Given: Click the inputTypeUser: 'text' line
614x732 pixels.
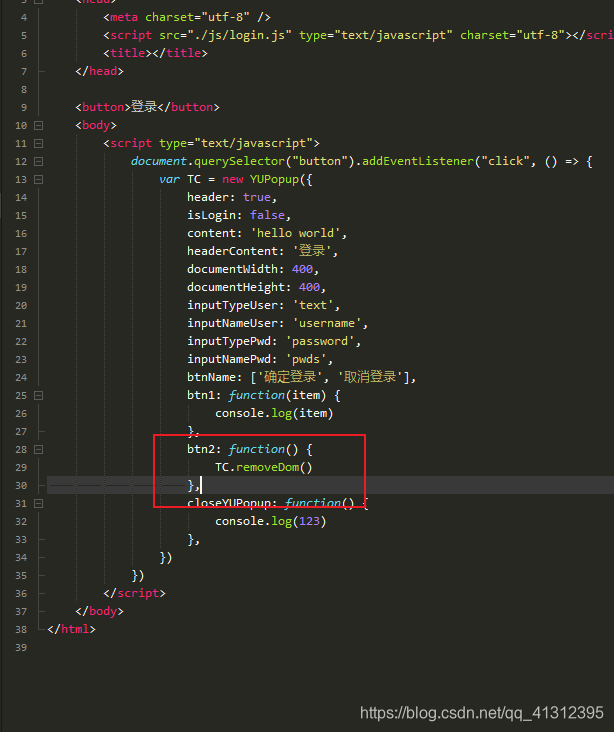Looking at the screenshot, I should coord(263,305).
